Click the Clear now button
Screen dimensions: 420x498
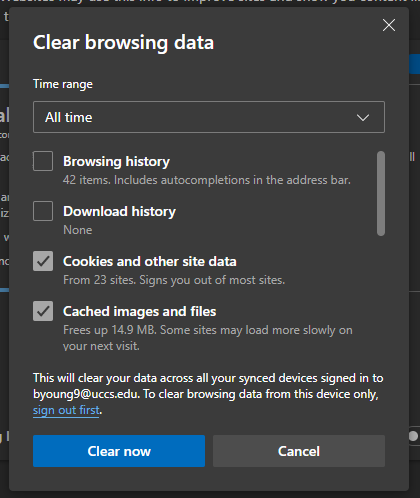point(119,451)
